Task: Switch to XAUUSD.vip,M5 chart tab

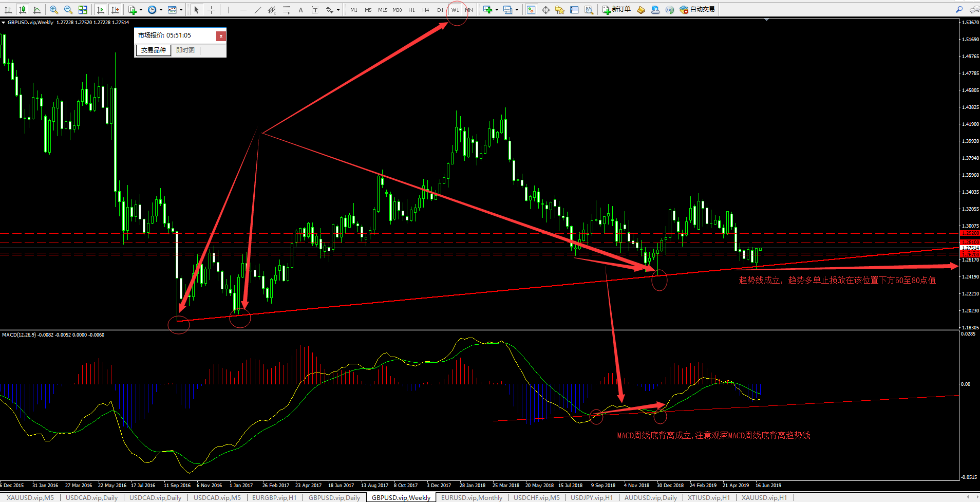Action: pyautogui.click(x=30, y=497)
